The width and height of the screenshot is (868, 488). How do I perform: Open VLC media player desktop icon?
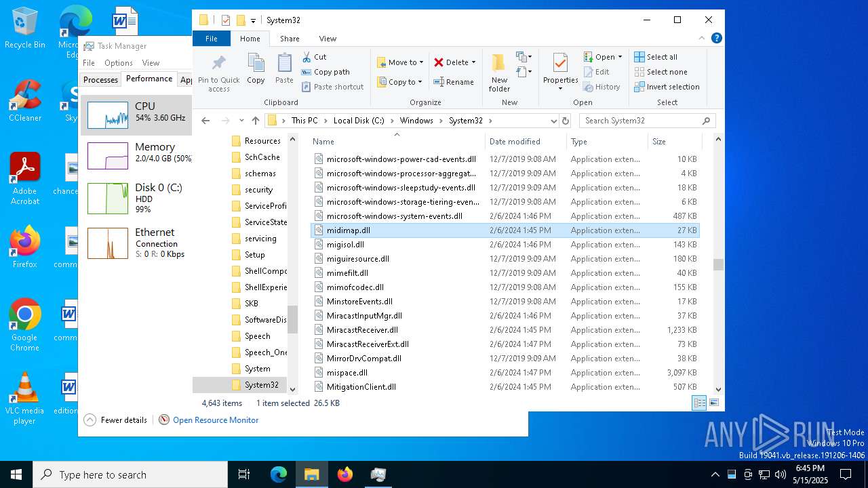click(x=24, y=399)
